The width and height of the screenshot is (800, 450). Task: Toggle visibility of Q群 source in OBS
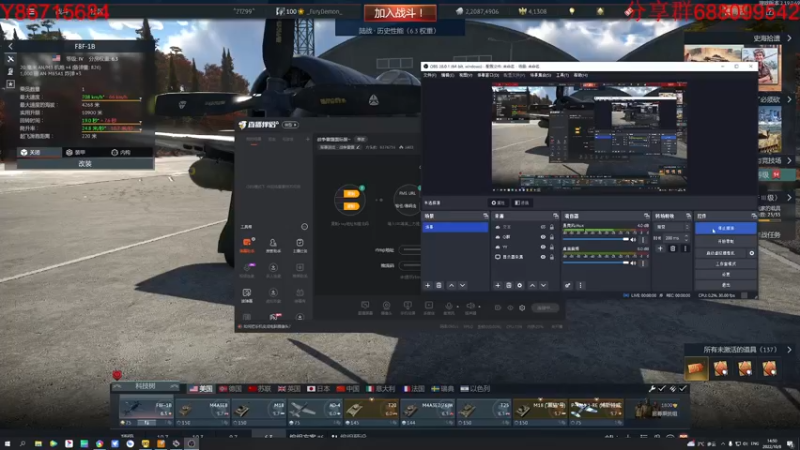click(x=543, y=237)
